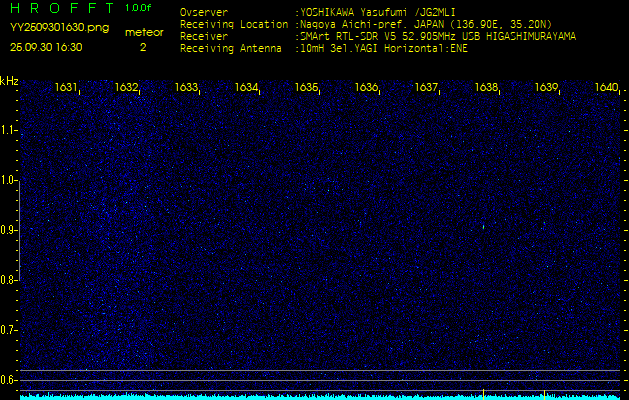Click the 1640 time marker
This screenshot has width=629, height=400.
click(607, 88)
